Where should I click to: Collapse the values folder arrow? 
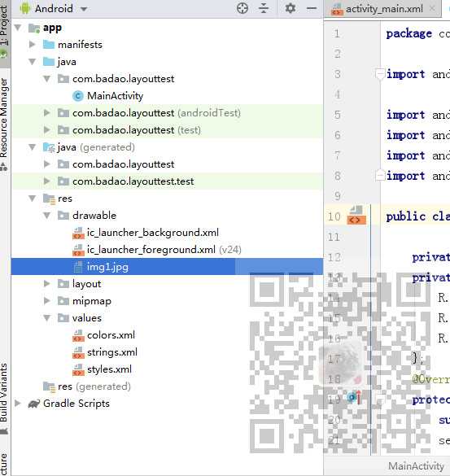(x=46, y=318)
